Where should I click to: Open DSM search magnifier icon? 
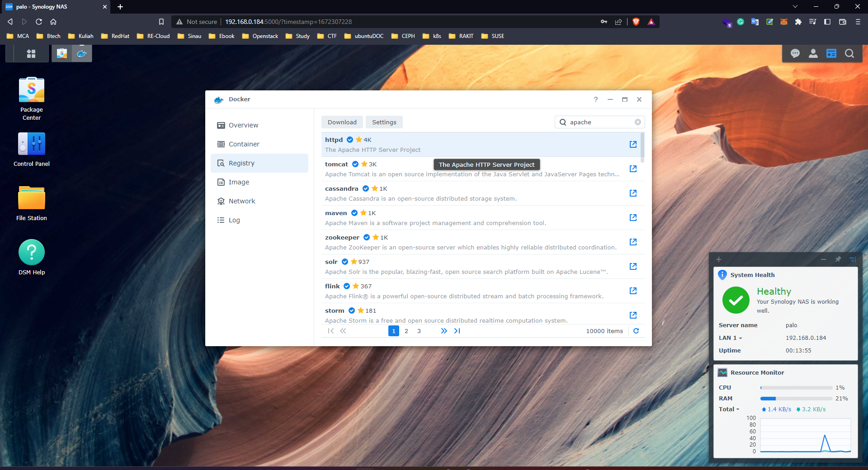pyautogui.click(x=849, y=54)
